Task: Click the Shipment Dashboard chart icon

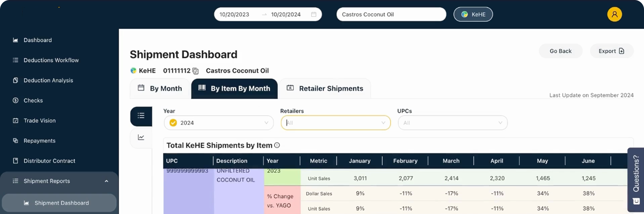Action: pos(26,203)
